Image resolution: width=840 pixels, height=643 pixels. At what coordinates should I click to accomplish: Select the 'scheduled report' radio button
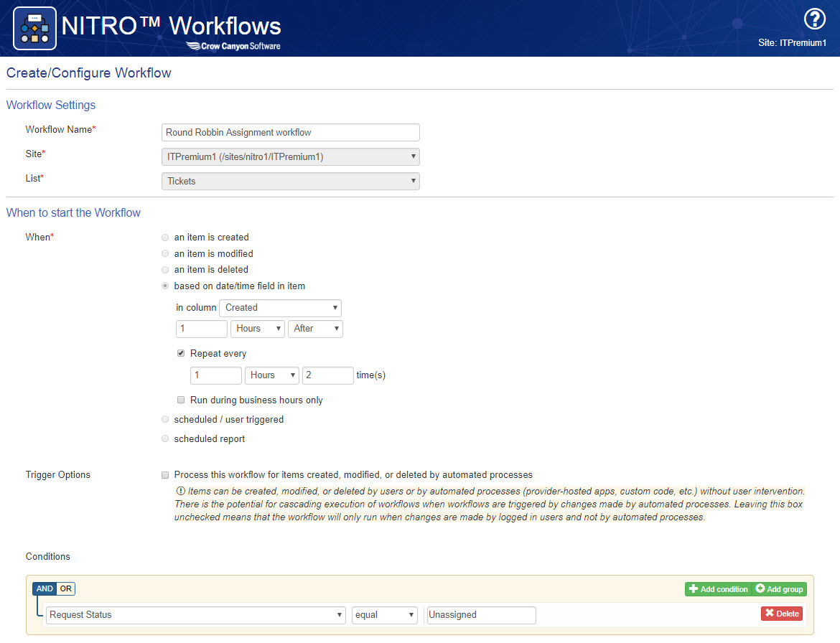(165, 438)
